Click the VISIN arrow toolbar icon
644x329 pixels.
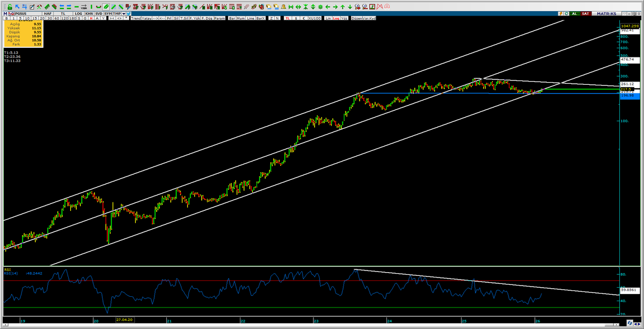tap(84, 7)
